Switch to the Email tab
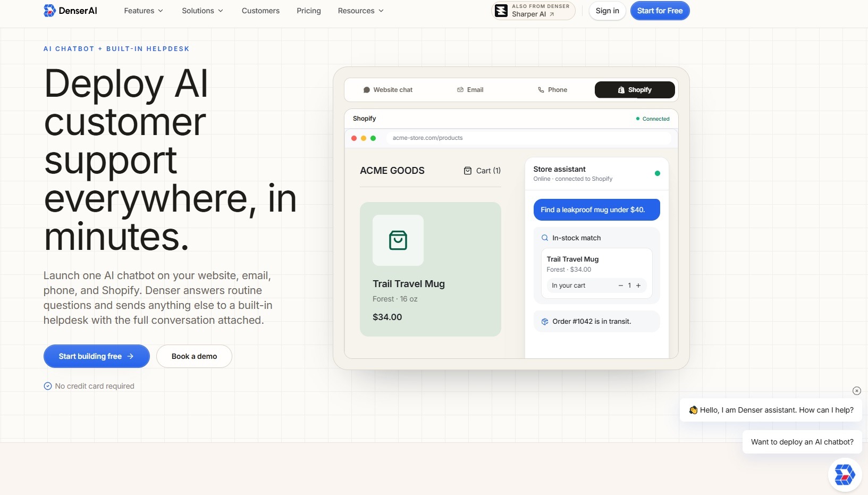This screenshot has width=868, height=495. point(470,90)
